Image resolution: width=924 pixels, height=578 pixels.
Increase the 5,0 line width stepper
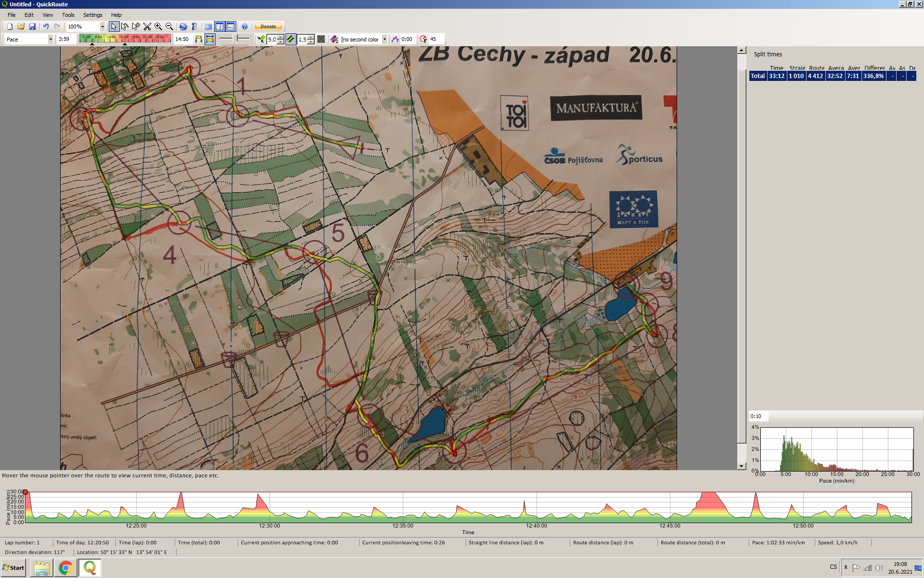point(281,37)
